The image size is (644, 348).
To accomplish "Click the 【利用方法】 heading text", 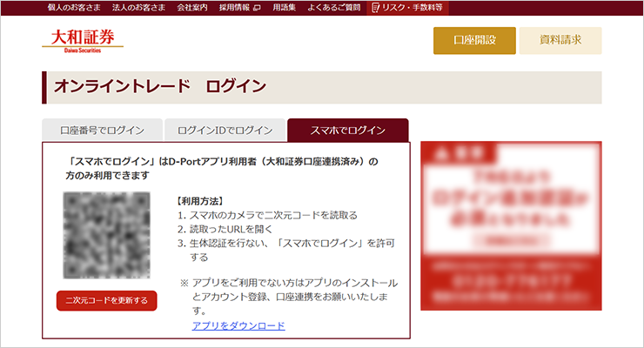I will (200, 201).
